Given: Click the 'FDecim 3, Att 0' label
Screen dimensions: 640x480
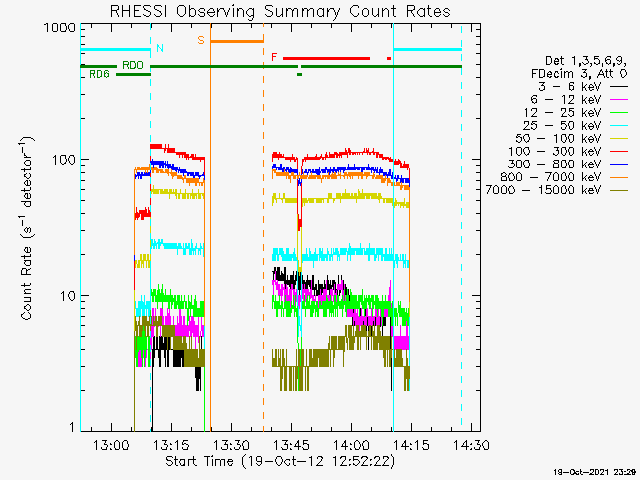Looking at the screenshot, I should click(579, 74).
